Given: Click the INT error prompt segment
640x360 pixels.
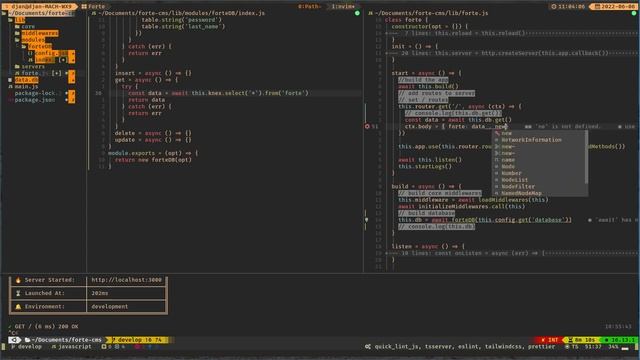Looking at the screenshot, I should point(549,340).
